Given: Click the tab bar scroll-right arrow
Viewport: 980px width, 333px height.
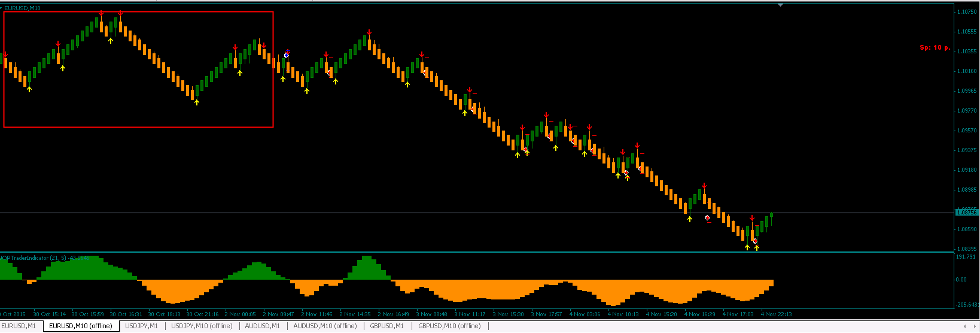Looking at the screenshot, I should click(974, 326).
